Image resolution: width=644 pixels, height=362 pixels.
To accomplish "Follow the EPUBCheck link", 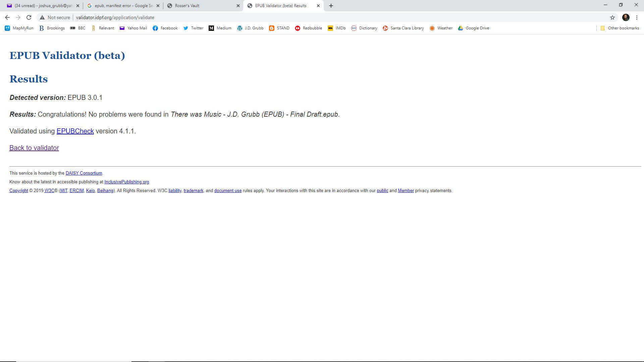I will 75,131.
